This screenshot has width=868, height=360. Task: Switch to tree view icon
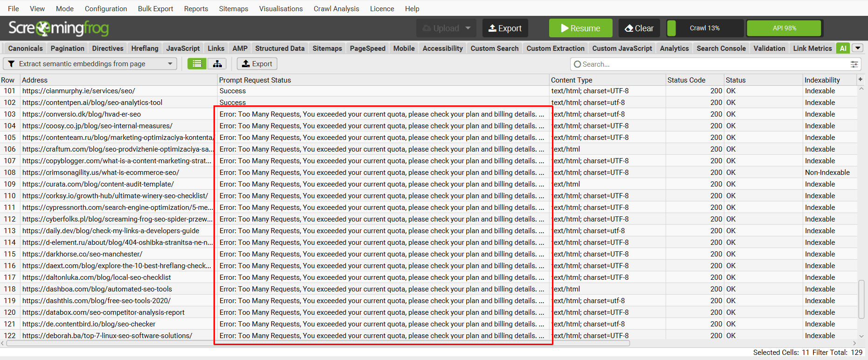[217, 64]
